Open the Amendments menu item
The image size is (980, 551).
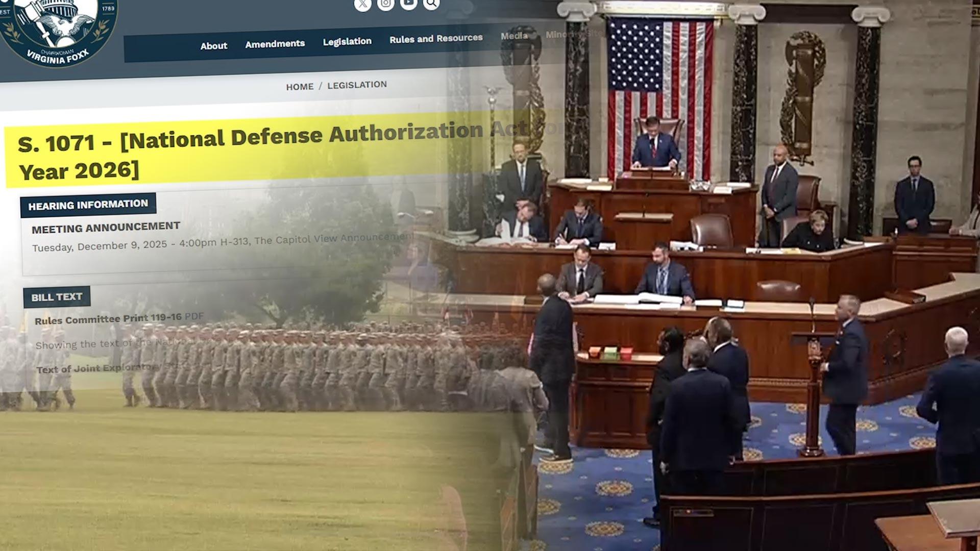275,44
